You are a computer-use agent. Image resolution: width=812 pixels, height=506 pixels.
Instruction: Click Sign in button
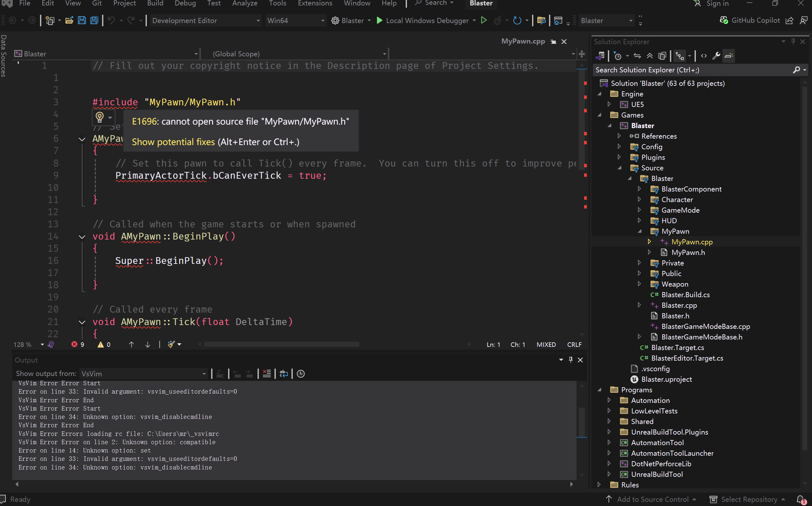[x=711, y=3]
